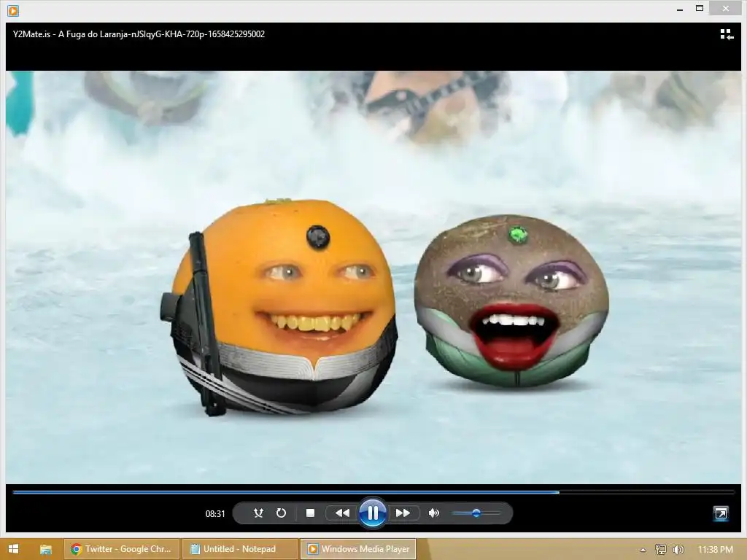The image size is (747, 560).
Task: Switch to Untitled - Notepad window
Action: tap(240, 549)
